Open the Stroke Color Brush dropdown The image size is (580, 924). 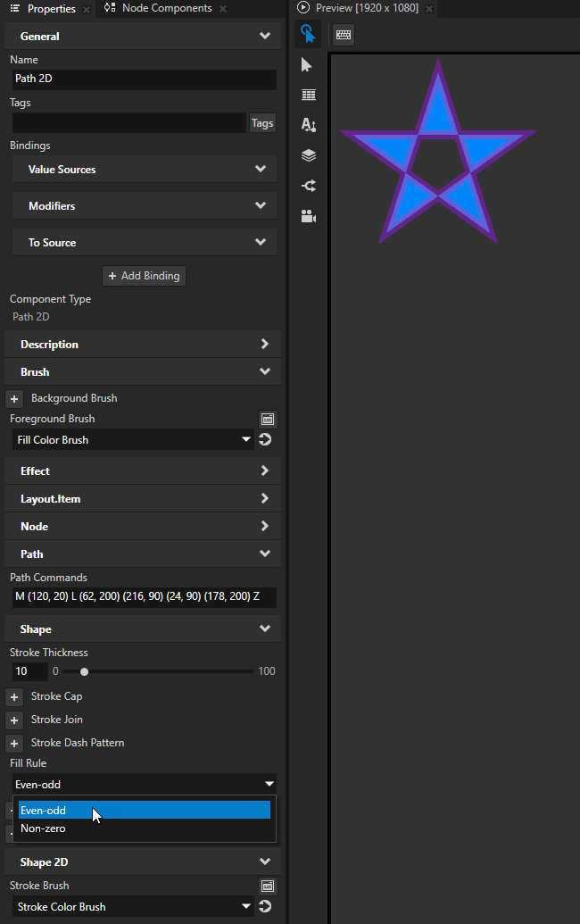coord(133,906)
